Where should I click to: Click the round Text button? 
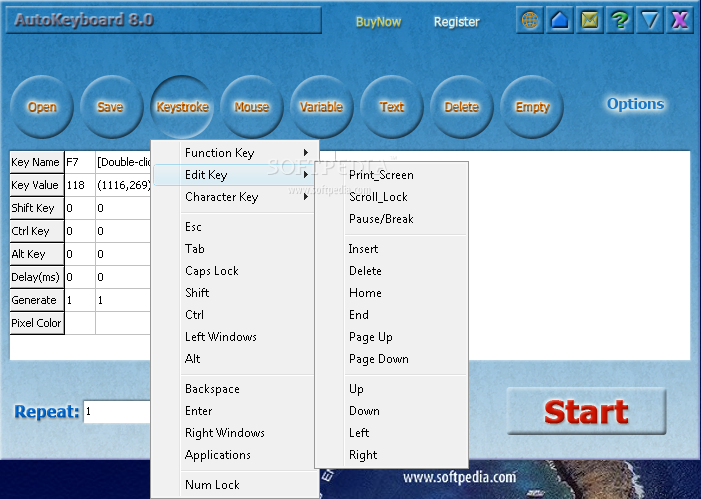(x=392, y=107)
